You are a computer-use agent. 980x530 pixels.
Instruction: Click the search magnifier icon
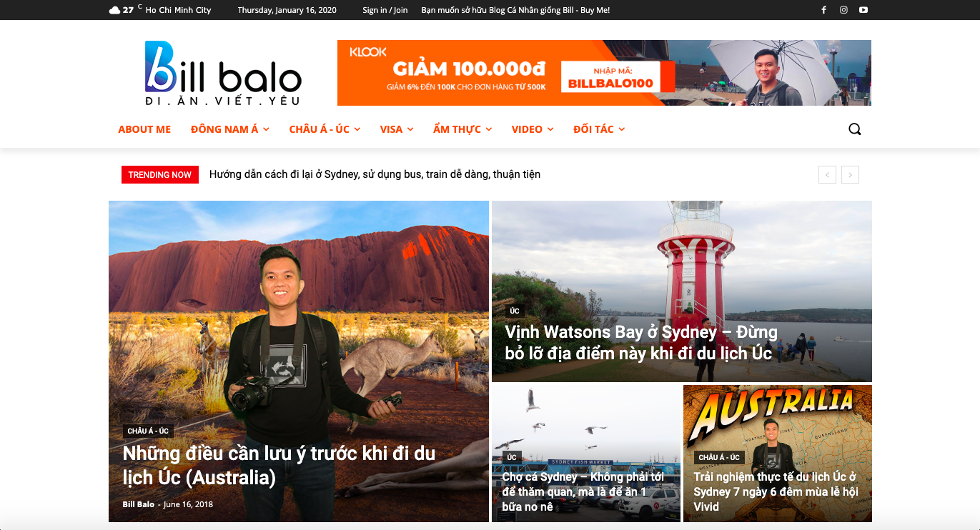pyautogui.click(x=855, y=129)
